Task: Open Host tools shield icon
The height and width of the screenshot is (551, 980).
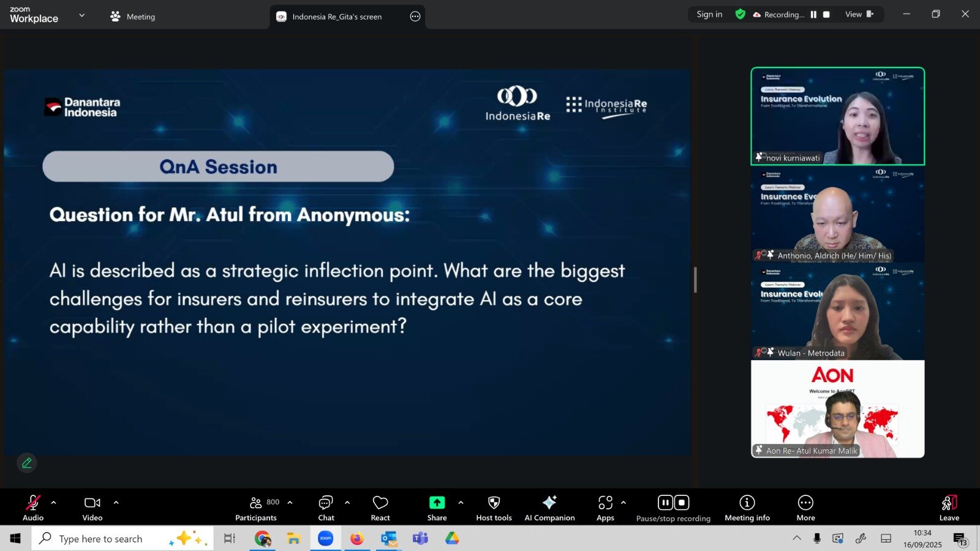Action: tap(494, 508)
